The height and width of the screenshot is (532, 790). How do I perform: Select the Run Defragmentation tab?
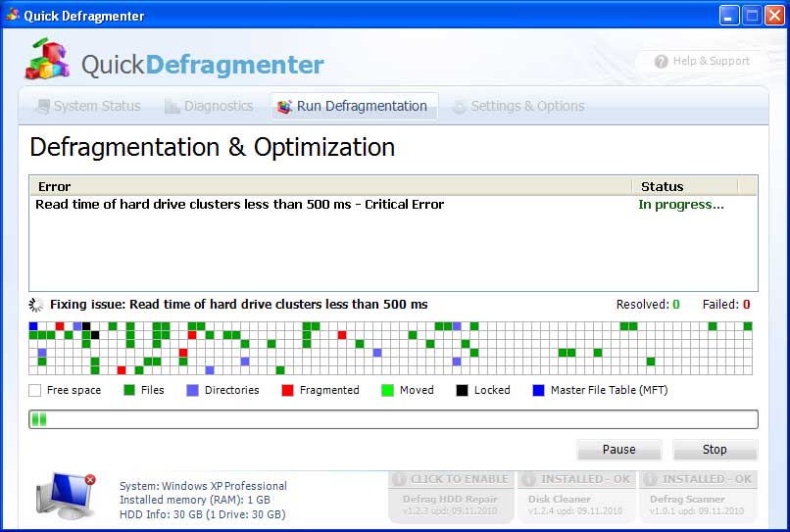pyautogui.click(x=354, y=106)
